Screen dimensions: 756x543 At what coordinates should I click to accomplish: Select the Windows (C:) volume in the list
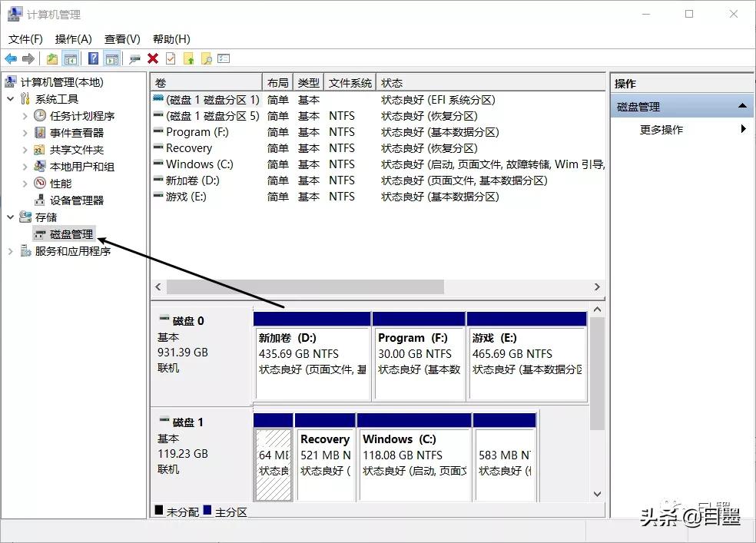197,164
